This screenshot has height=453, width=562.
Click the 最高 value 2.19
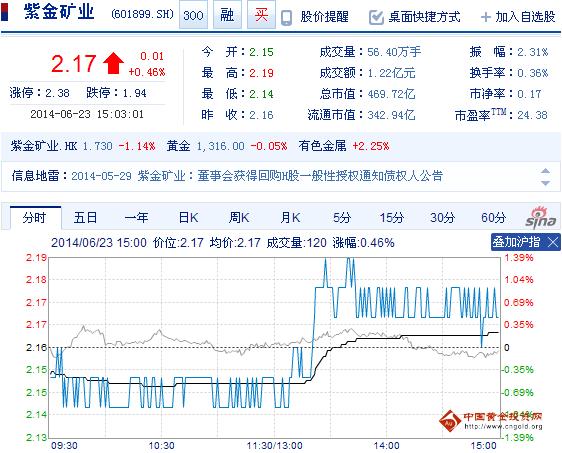tap(261, 73)
